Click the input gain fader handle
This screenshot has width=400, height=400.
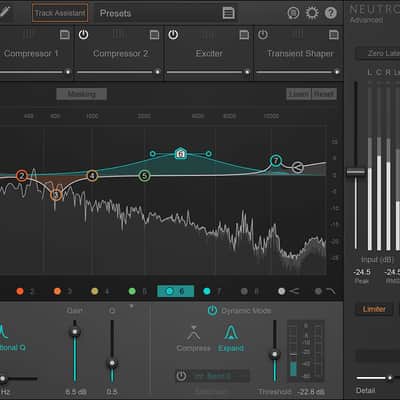(356, 172)
